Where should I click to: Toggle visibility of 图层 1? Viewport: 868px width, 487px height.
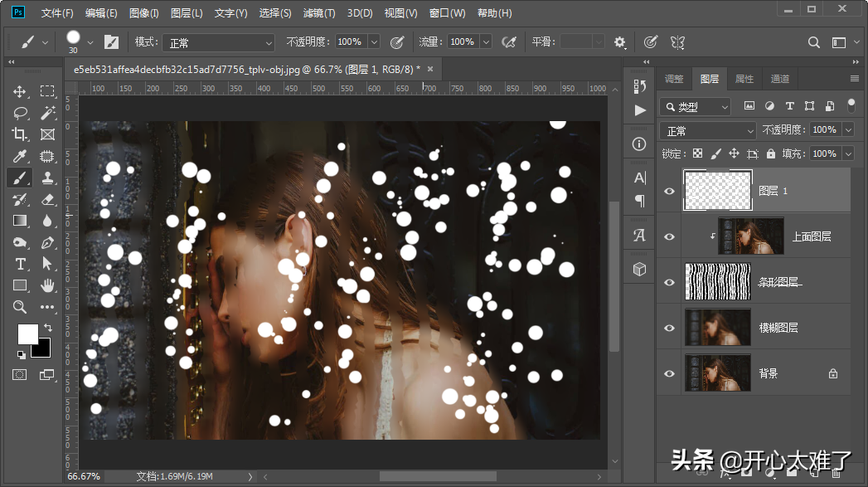[669, 191]
